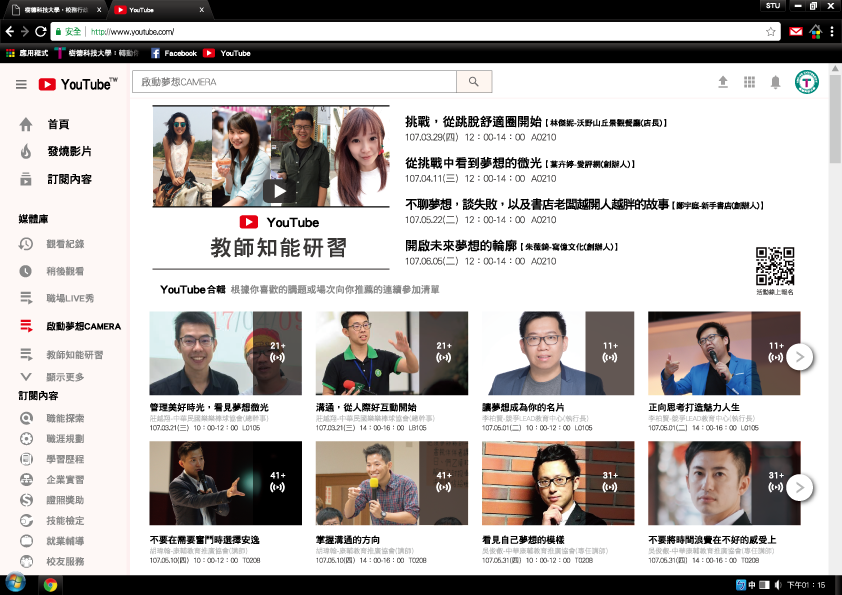Open 樹德科技大學 bookmark
Screen dimensions: 842x595
[x=97, y=53]
